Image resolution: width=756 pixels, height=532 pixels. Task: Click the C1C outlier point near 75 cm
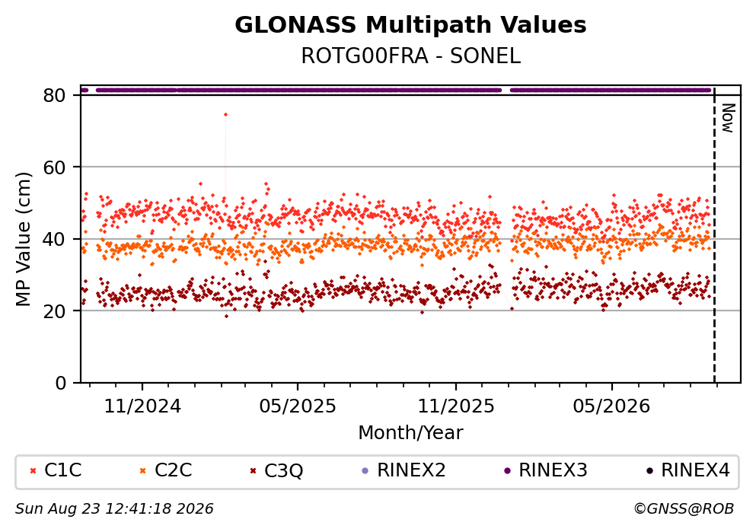pyautogui.click(x=225, y=115)
